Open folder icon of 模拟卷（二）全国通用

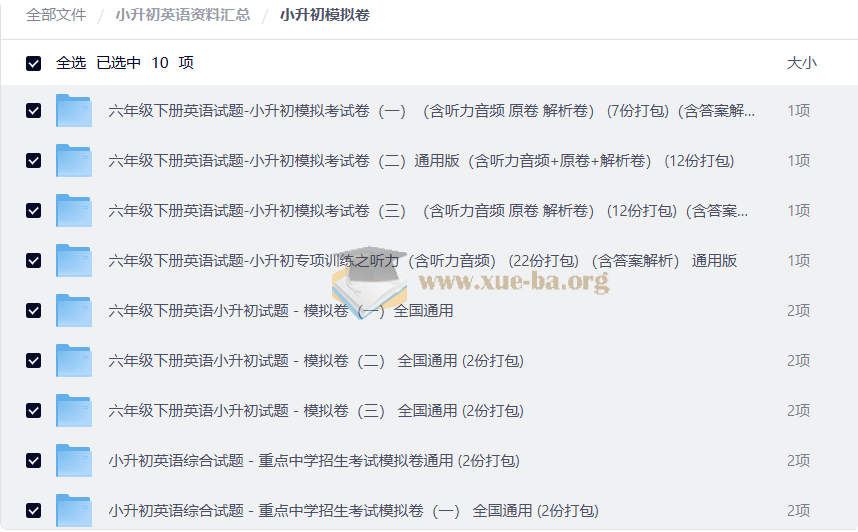(73, 361)
